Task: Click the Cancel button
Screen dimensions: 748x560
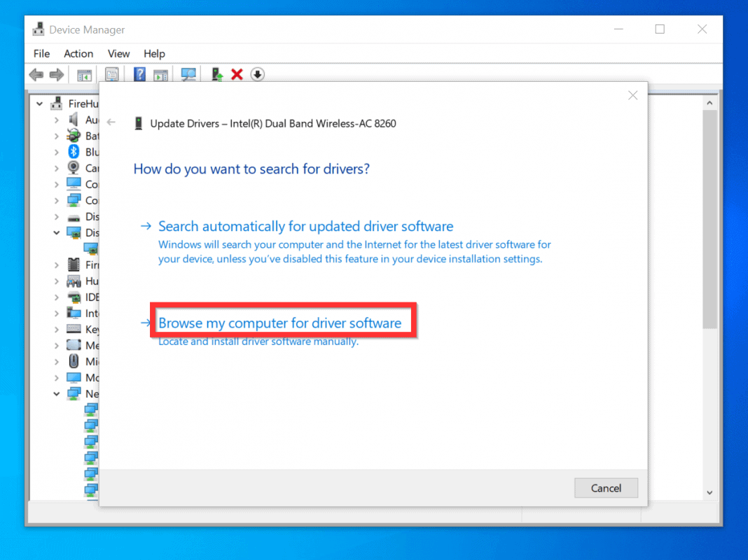Action: point(606,488)
